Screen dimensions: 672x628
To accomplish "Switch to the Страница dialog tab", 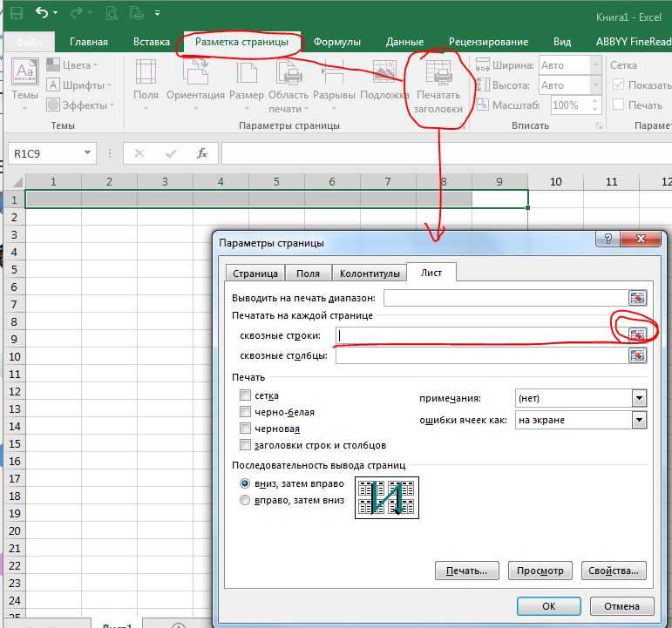I will tap(255, 273).
